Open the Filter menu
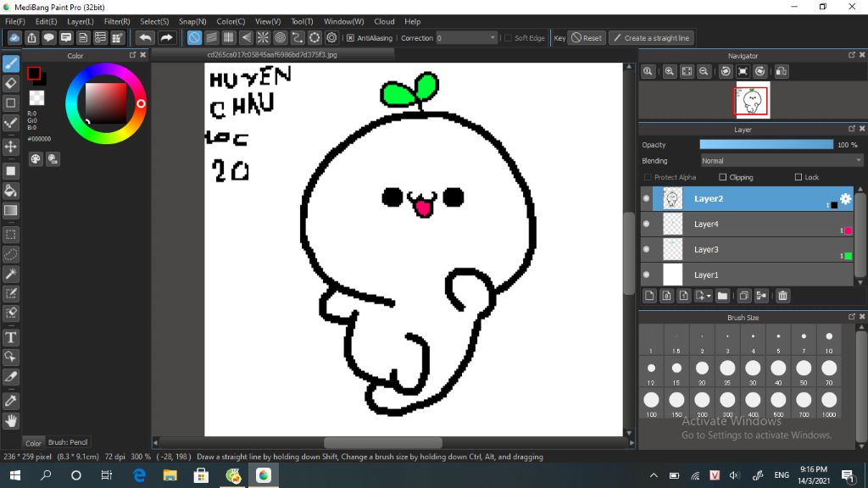868x488 pixels. click(x=117, y=21)
